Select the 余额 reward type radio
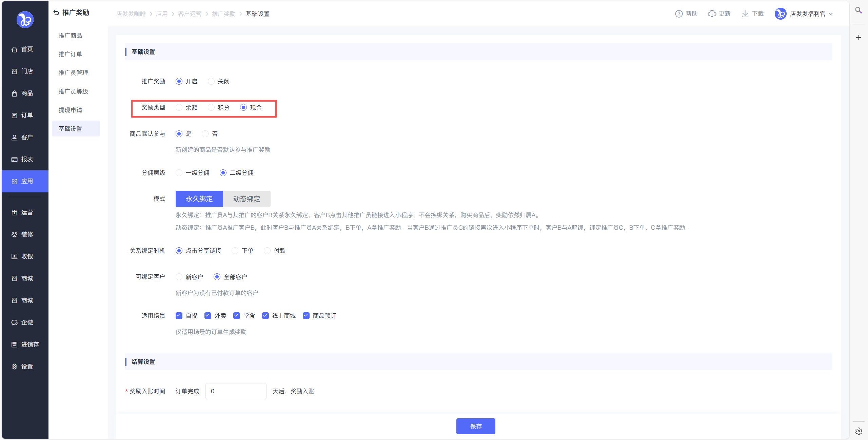Image resolution: width=868 pixels, height=440 pixels. pyautogui.click(x=179, y=108)
